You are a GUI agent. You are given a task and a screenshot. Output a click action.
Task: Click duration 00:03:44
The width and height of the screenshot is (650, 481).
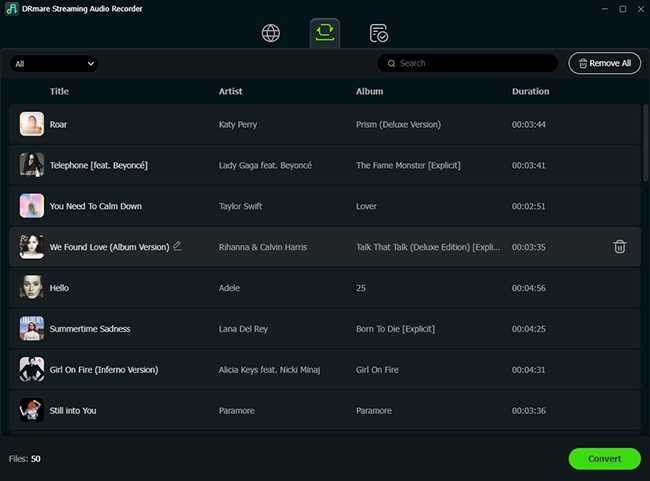529,124
